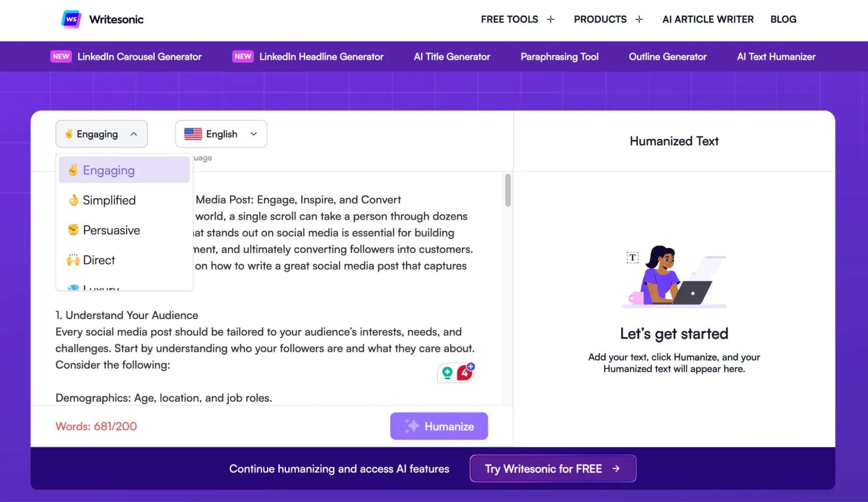Select Persuasive tone option

(x=111, y=230)
